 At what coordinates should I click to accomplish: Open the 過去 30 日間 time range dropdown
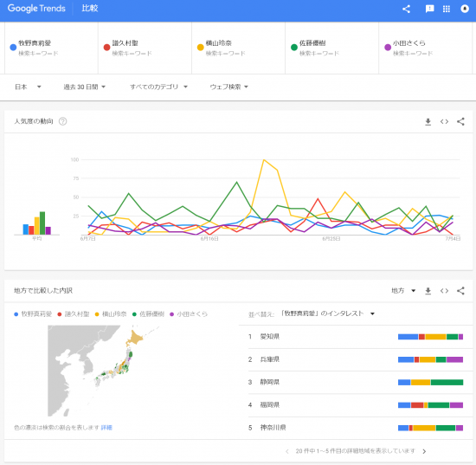[x=85, y=87]
